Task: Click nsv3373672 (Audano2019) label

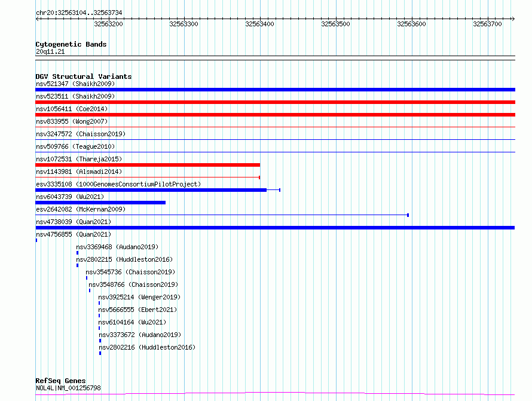Action: 140,335
